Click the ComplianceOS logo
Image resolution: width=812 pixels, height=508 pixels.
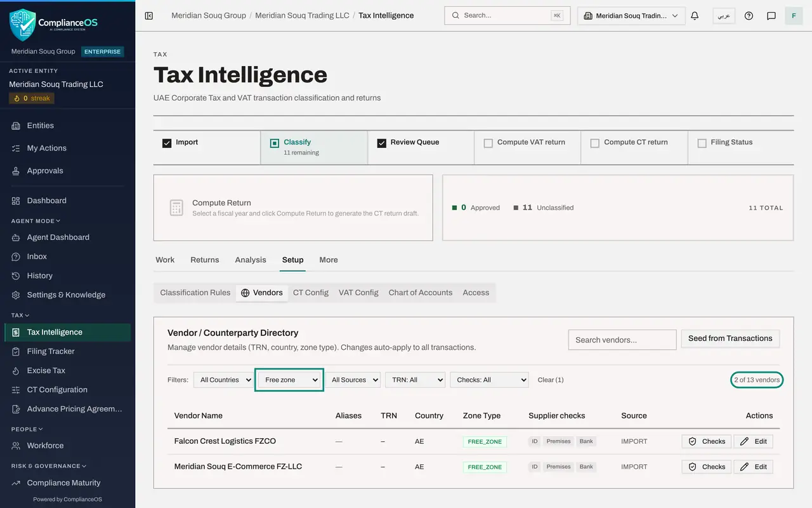[x=54, y=24]
